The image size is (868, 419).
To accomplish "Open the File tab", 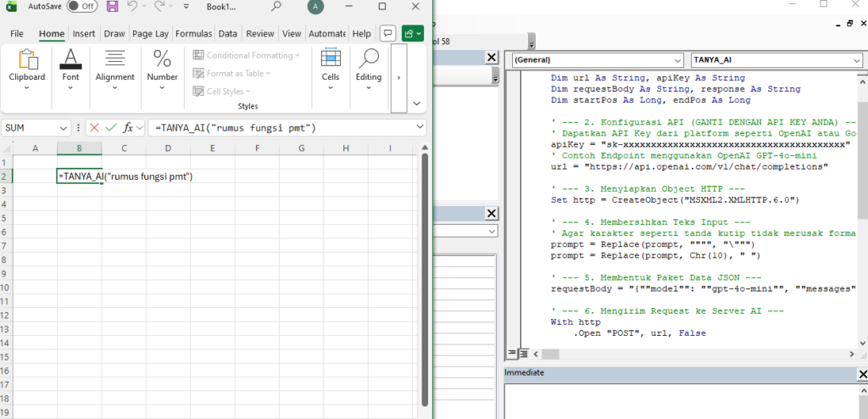I will pos(17,34).
